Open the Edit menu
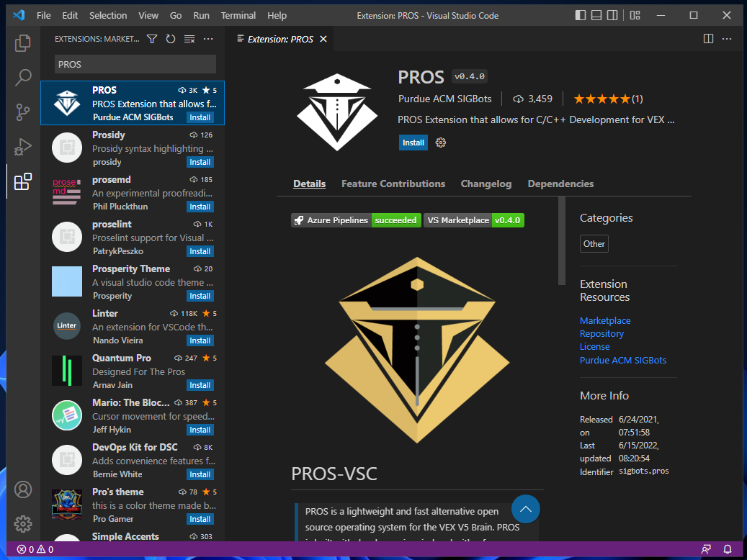 tap(70, 15)
